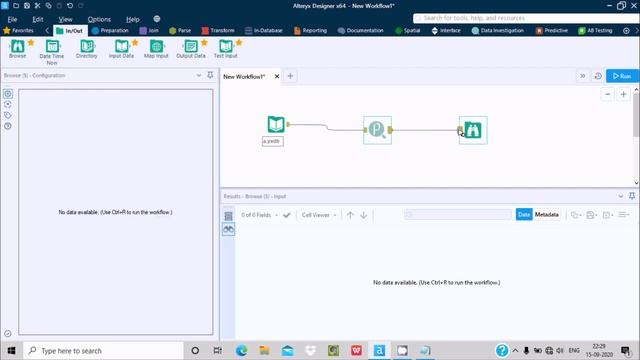This screenshot has height=360, width=640.
Task: Run the workflow with the Run button
Action: [x=622, y=76]
